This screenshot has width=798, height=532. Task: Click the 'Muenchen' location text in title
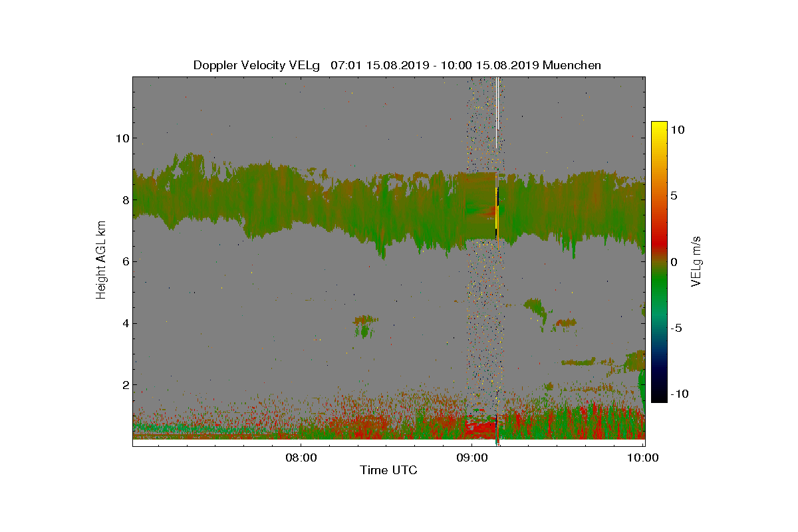click(x=572, y=65)
